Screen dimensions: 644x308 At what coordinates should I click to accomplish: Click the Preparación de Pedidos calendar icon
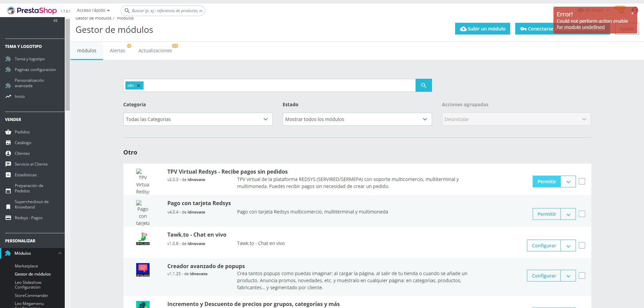click(x=8, y=191)
